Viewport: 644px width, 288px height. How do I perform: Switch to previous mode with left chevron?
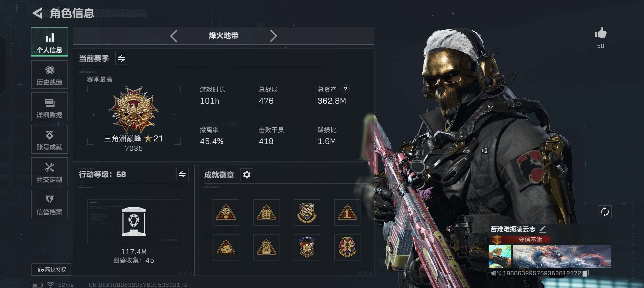coord(174,36)
